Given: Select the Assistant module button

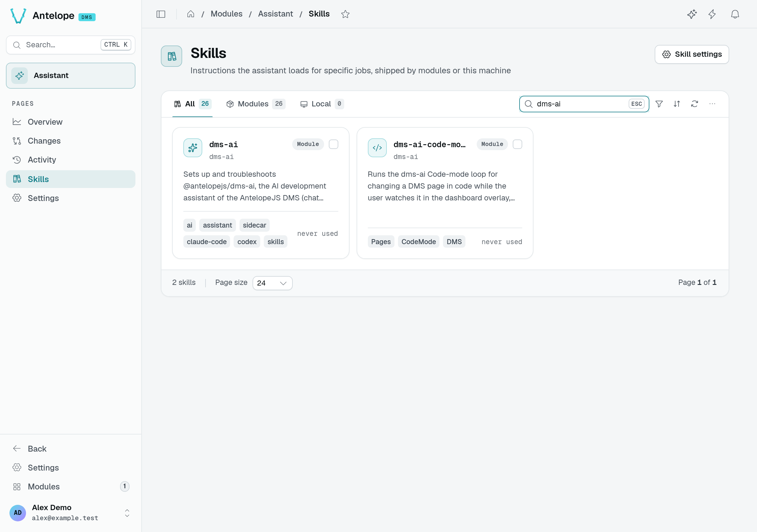Looking at the screenshot, I should click(71, 75).
